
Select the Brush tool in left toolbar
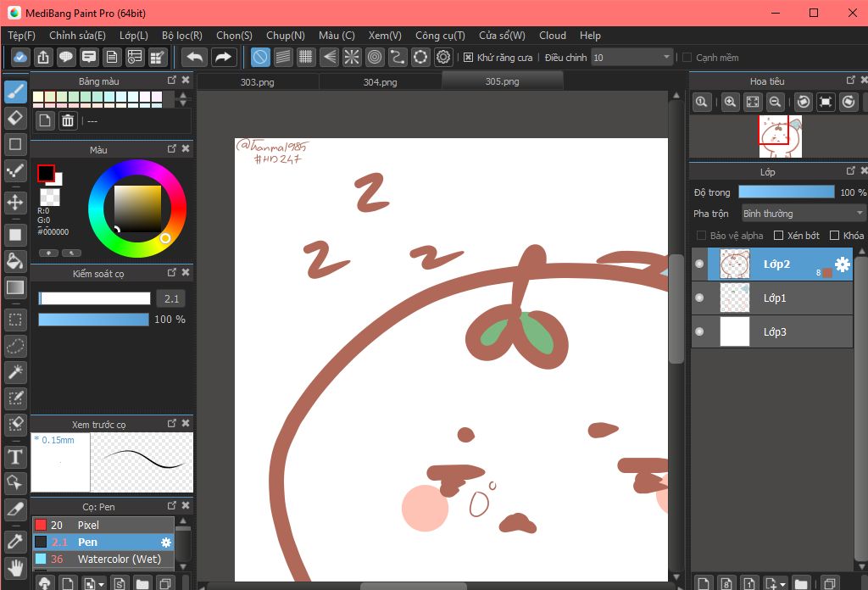[x=15, y=92]
